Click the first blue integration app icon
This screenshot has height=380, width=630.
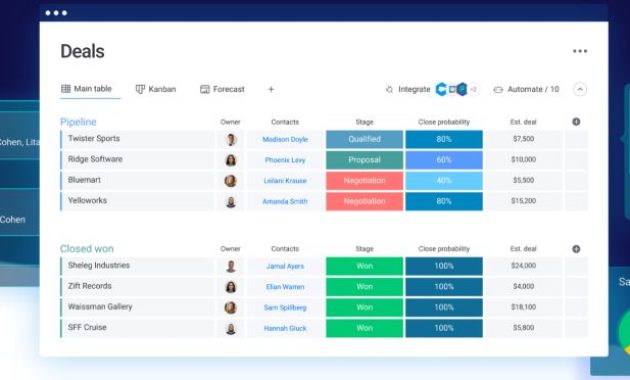pyautogui.click(x=441, y=89)
